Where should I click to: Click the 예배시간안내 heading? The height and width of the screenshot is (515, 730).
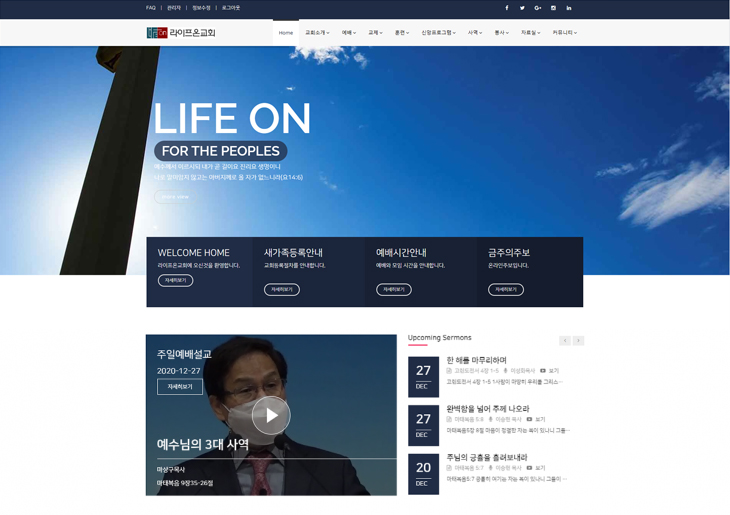click(x=401, y=253)
